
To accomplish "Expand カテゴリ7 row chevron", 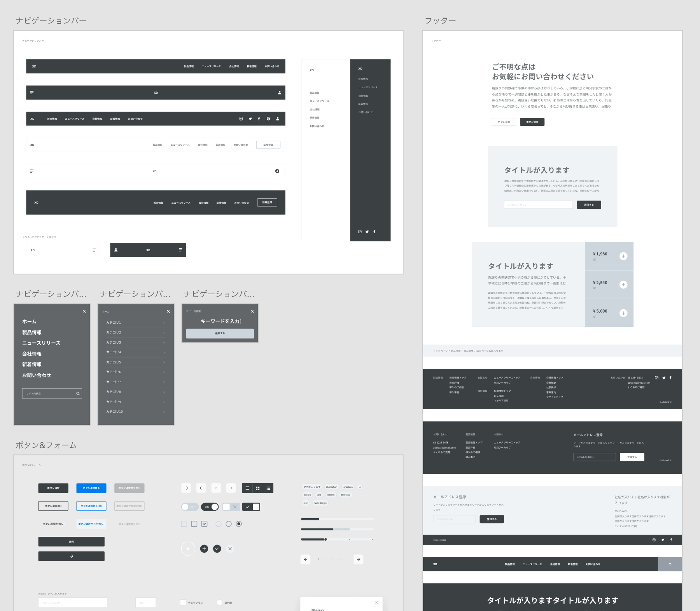I will (x=164, y=382).
